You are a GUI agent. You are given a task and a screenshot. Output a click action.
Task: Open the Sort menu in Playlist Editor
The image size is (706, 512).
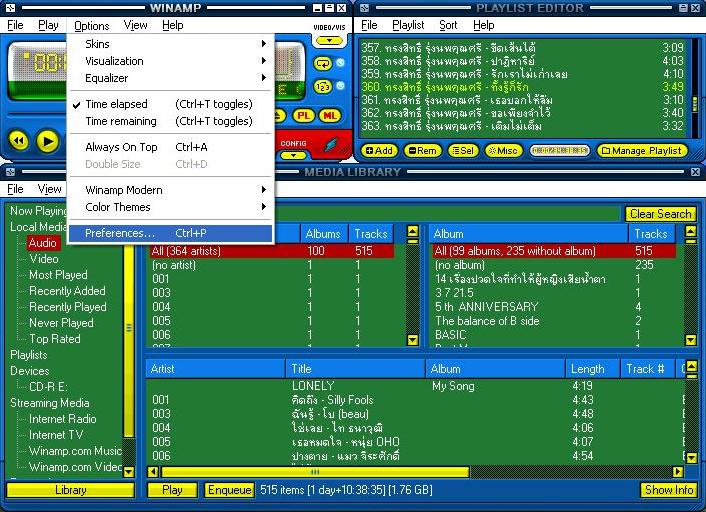pos(448,25)
